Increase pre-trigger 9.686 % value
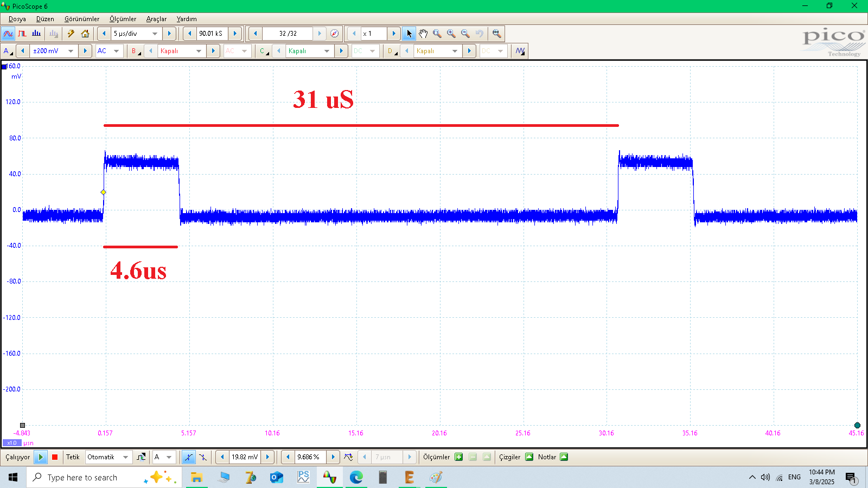Image resolution: width=868 pixels, height=488 pixels. (x=333, y=457)
